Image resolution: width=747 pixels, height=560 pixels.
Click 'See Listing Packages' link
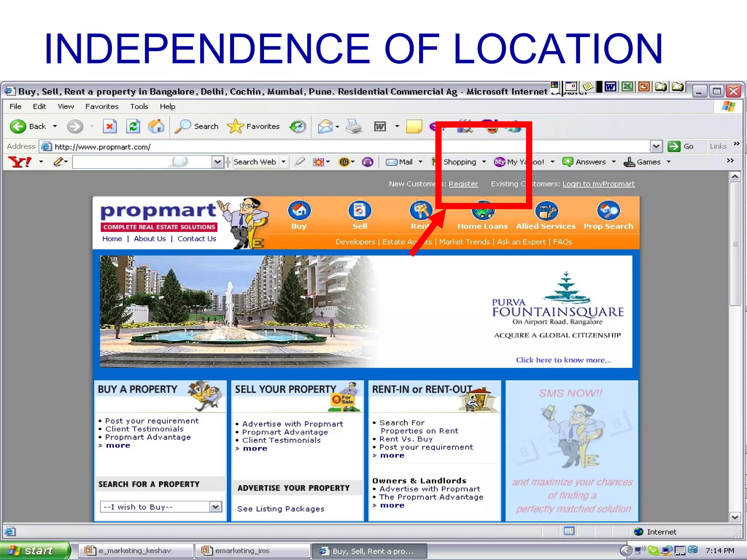[280, 509]
